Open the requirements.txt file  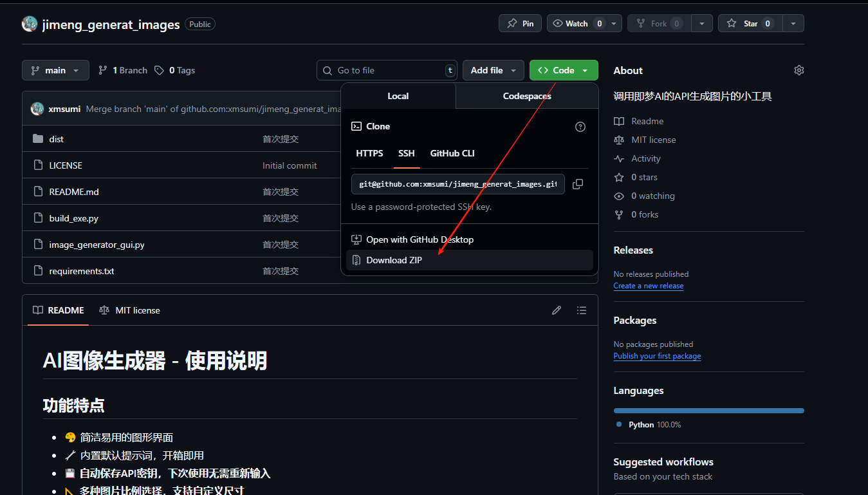tap(82, 271)
